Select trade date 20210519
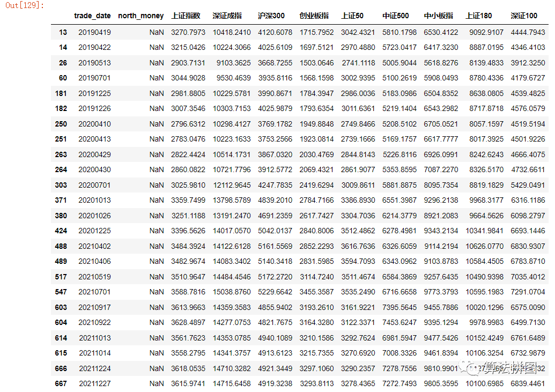555x392 pixels. [x=94, y=277]
